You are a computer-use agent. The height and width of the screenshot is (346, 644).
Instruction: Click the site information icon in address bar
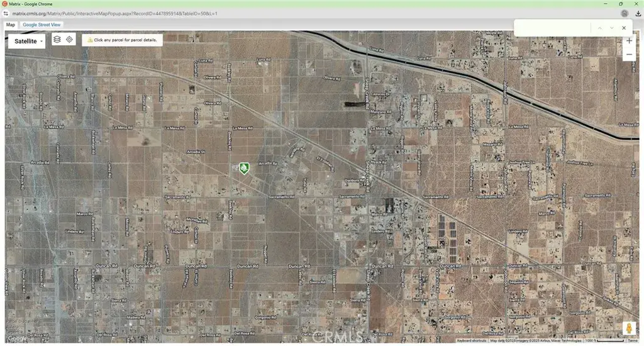pos(6,13)
